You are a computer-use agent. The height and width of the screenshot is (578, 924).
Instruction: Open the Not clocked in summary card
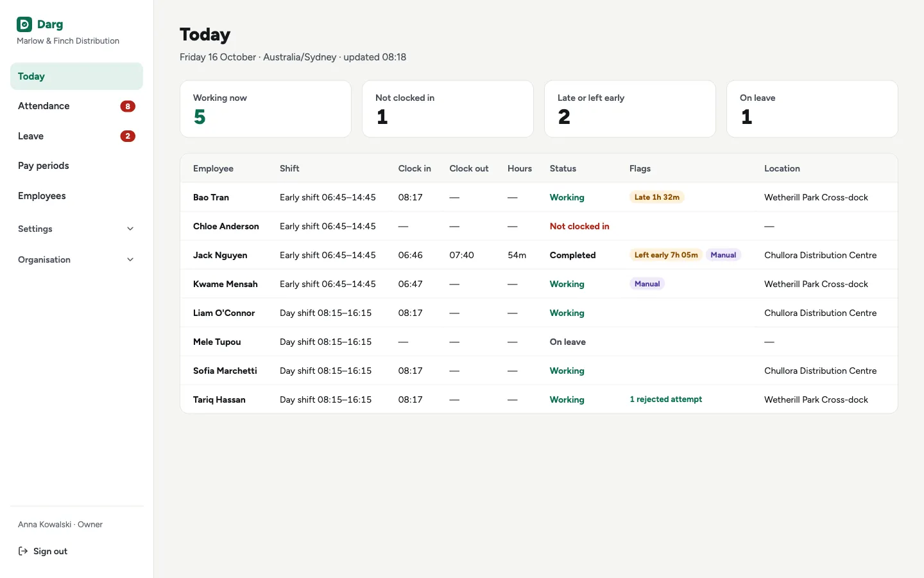coord(448,109)
